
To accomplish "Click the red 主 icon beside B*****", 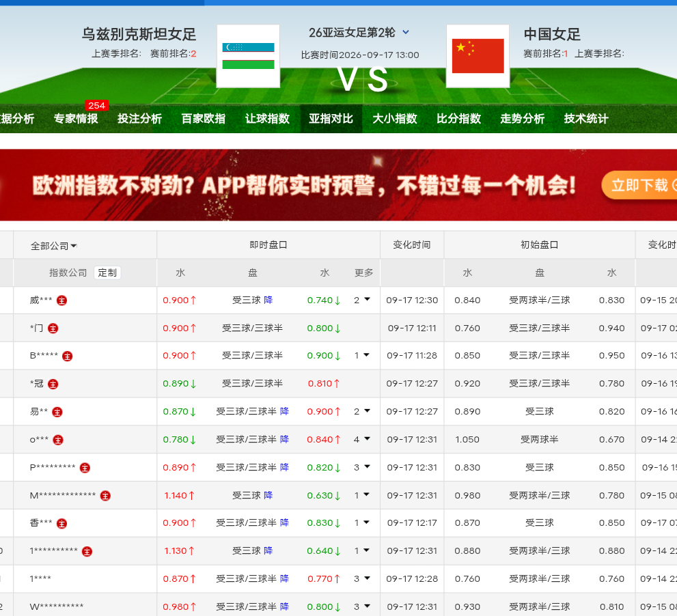I will 67,356.
